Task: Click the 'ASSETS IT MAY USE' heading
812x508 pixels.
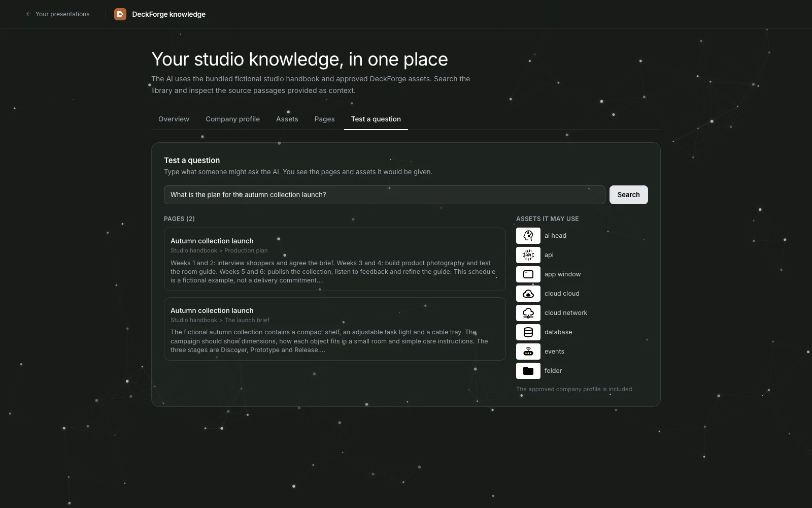Action: [547, 219]
